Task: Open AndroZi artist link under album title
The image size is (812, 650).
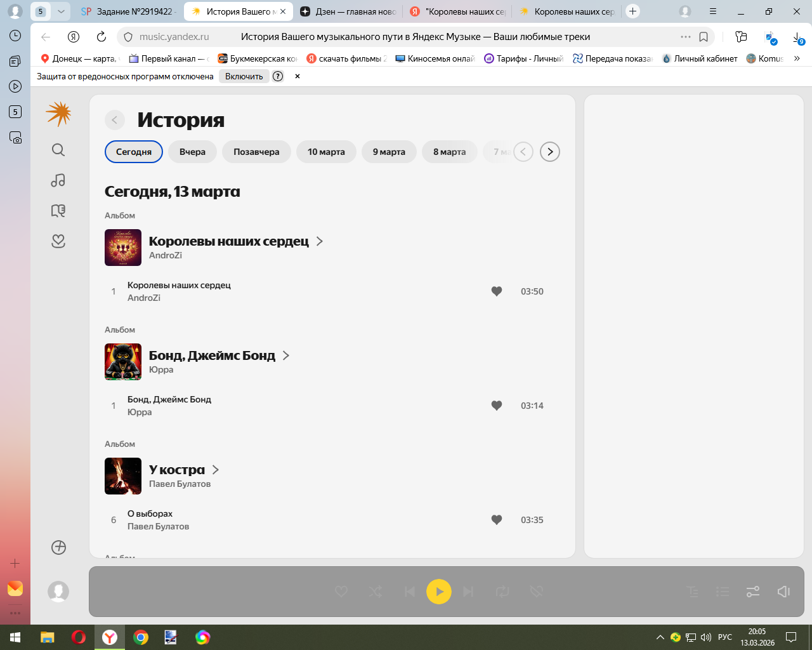Action: click(166, 255)
